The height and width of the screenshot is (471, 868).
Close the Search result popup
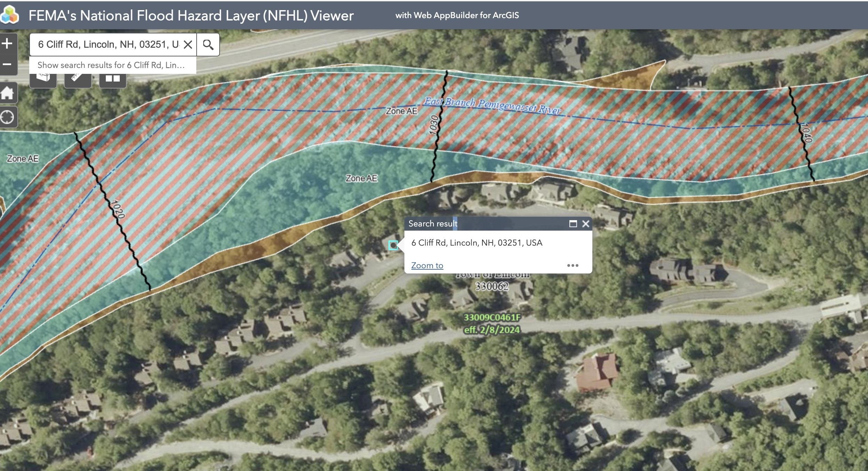click(586, 224)
